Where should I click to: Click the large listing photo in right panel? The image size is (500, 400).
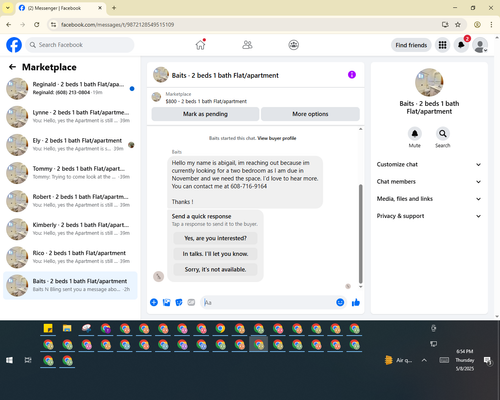(429, 82)
